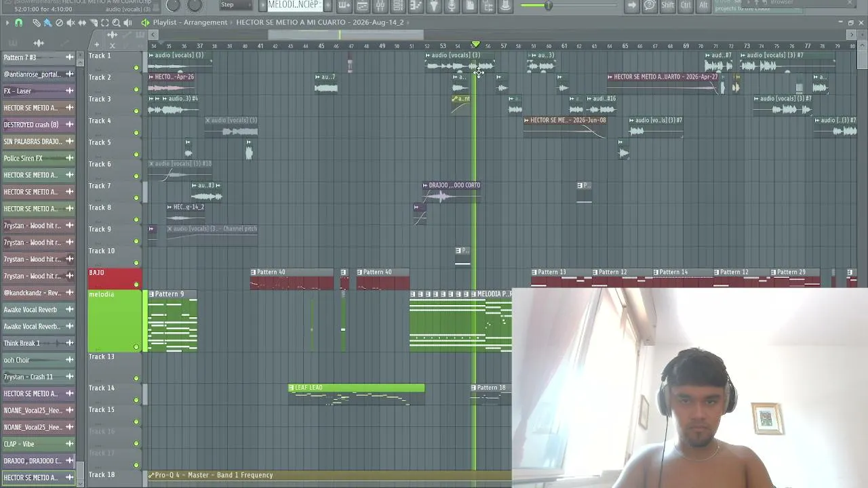The height and width of the screenshot is (488, 868).
Task: Mute the BAJO track with its LED
Action: click(x=136, y=285)
